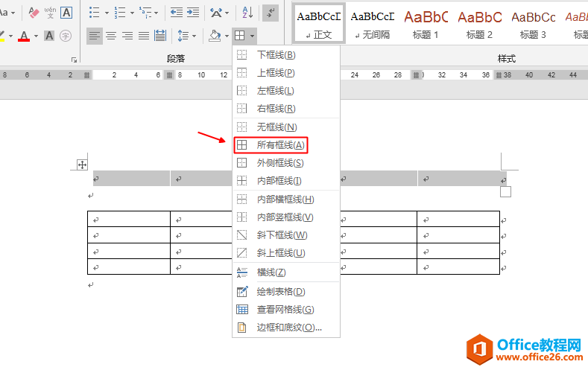Select 内部横框线(H) option
This screenshot has height=370, width=588.
click(x=286, y=200)
